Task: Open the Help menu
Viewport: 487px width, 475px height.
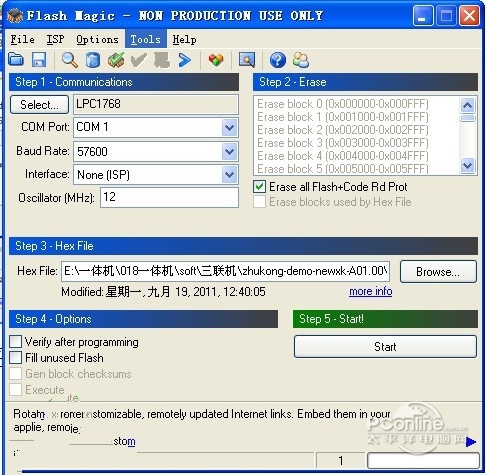Action: (184, 39)
